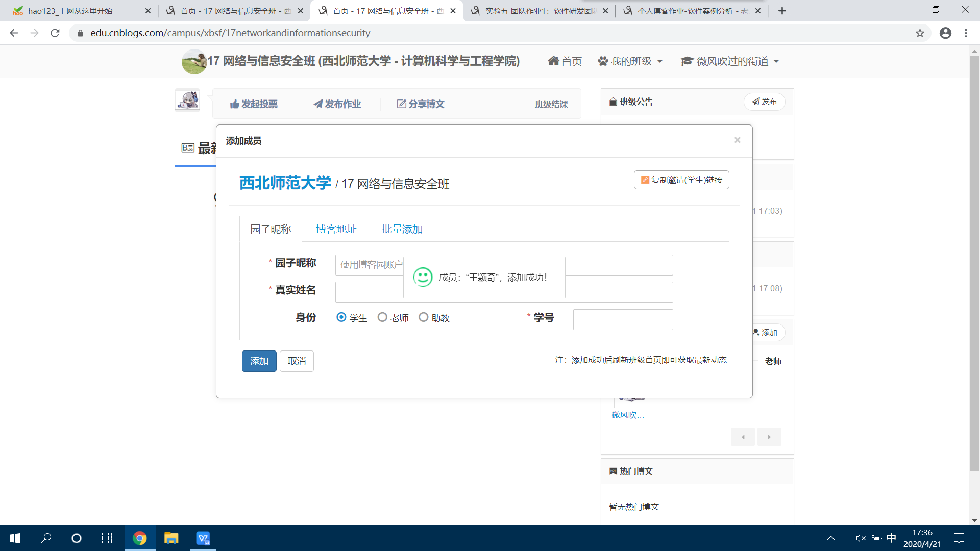Click 复制邀请(学生)链接 button
This screenshot has height=551, width=980.
coord(681,180)
